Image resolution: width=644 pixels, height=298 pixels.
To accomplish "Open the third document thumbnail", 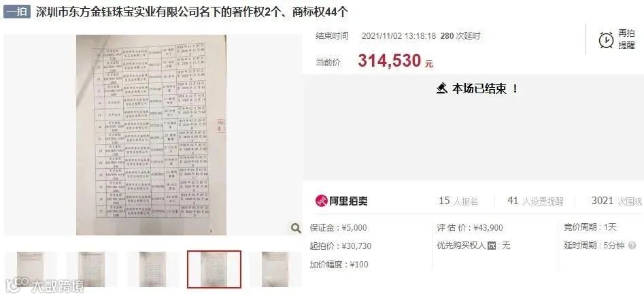I will click(153, 269).
